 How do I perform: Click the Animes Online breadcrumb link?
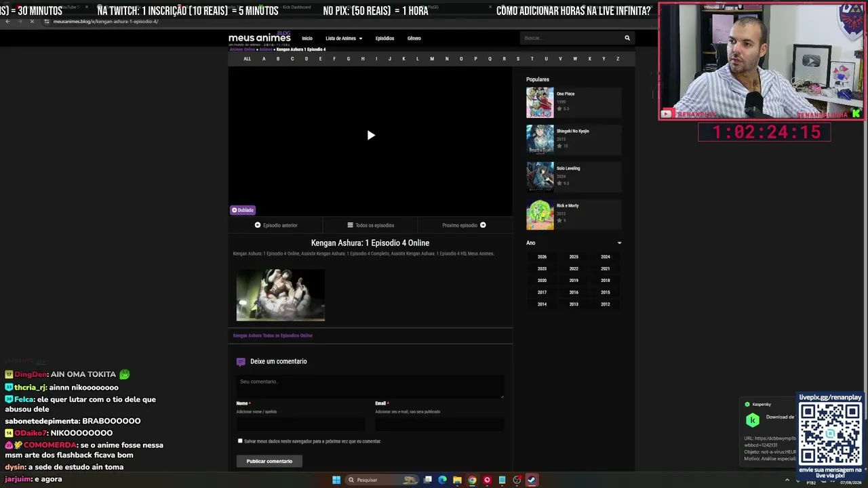242,49
